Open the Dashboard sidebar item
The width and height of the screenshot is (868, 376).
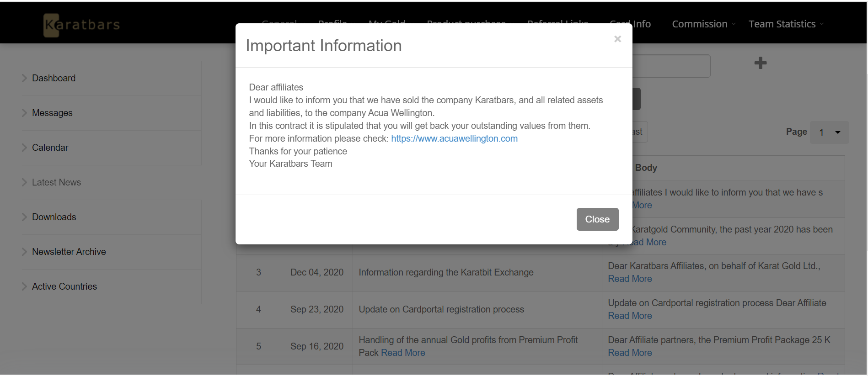tap(54, 78)
